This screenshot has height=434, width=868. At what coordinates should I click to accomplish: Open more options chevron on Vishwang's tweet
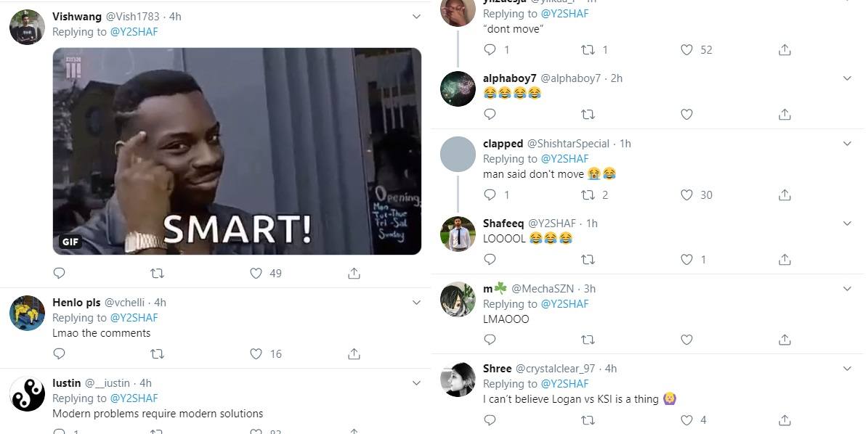[416, 17]
